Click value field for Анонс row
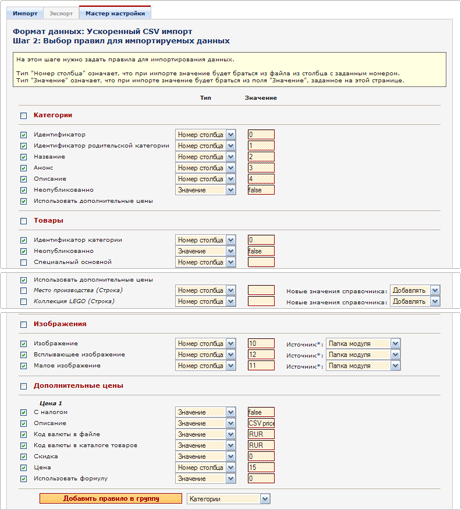The width and height of the screenshot is (461, 510). [x=261, y=168]
